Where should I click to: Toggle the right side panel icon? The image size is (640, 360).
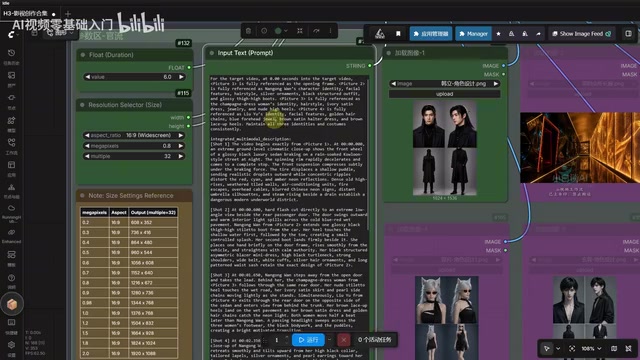(628, 33)
